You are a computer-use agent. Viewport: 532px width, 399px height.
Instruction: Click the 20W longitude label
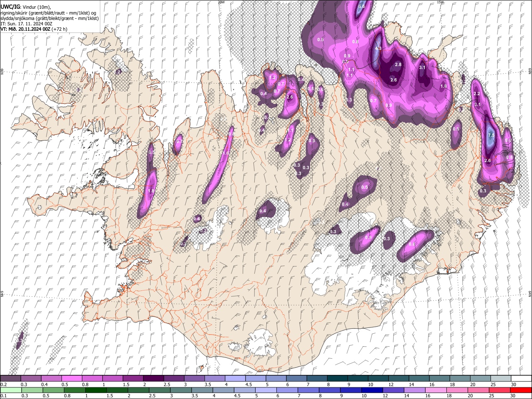tap(221, 2)
